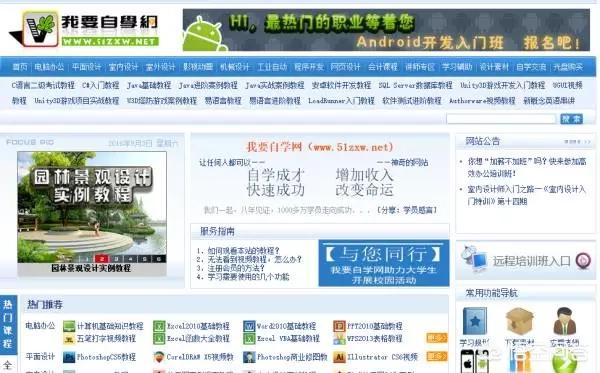Open the 设计素材 nav menu item
600x373 pixels.
[x=494, y=67]
